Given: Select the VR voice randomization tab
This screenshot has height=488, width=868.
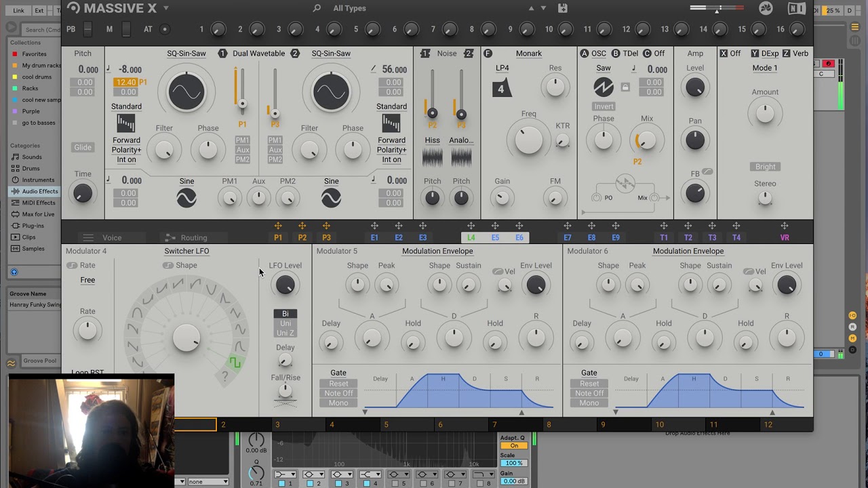Looking at the screenshot, I should [785, 238].
